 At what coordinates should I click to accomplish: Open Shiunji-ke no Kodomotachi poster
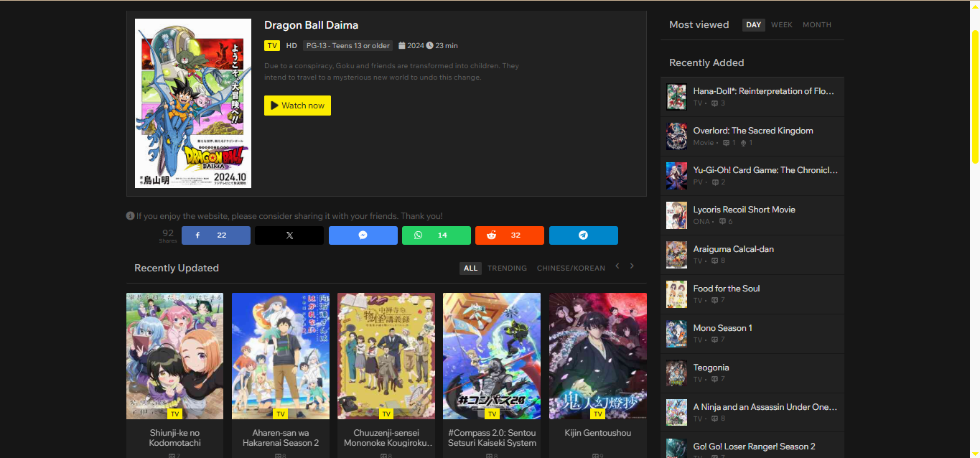(175, 355)
